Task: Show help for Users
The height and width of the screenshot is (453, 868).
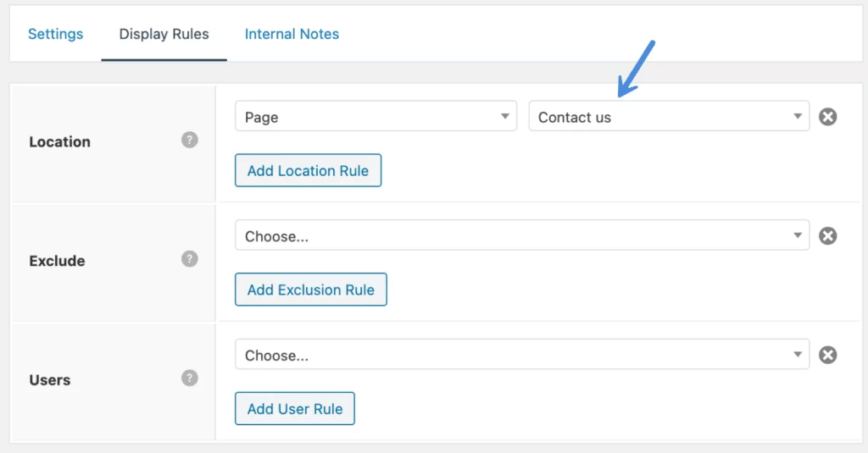Action: click(x=189, y=378)
